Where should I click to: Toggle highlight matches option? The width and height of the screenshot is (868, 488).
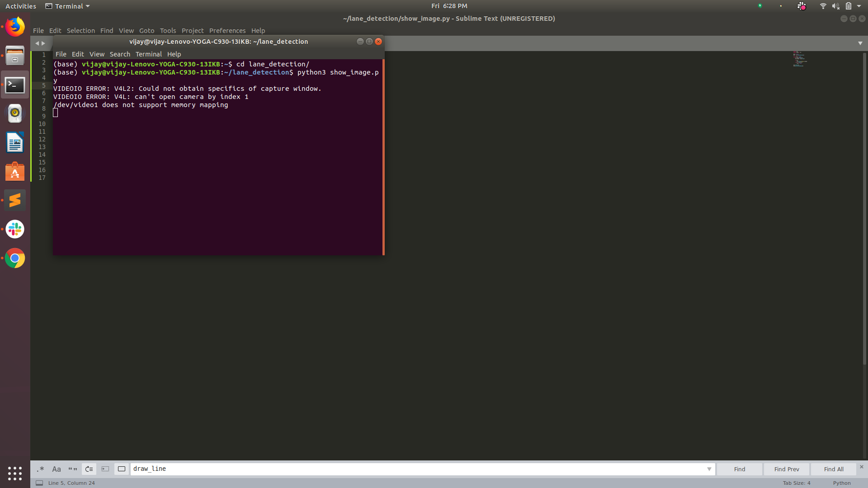[122, 469]
